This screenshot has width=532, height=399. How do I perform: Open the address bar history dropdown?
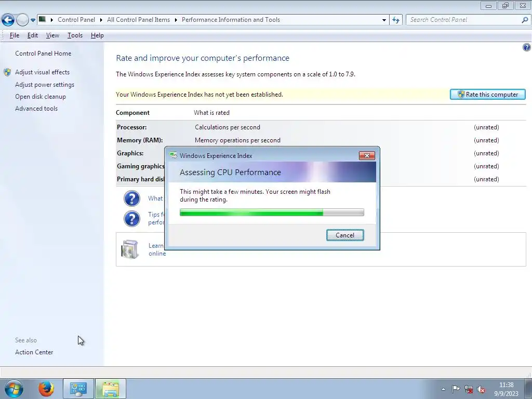(x=384, y=20)
